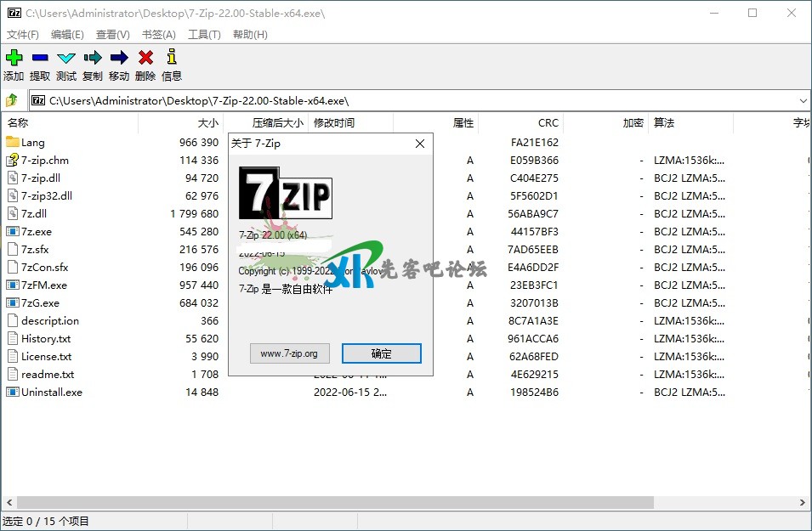Click the green Add (添加) toolbar icon
This screenshot has height=531, width=812.
pos(14,58)
